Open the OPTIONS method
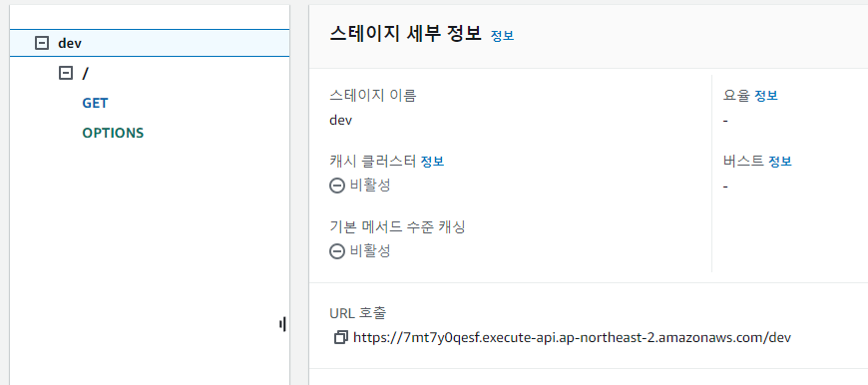 tap(113, 134)
